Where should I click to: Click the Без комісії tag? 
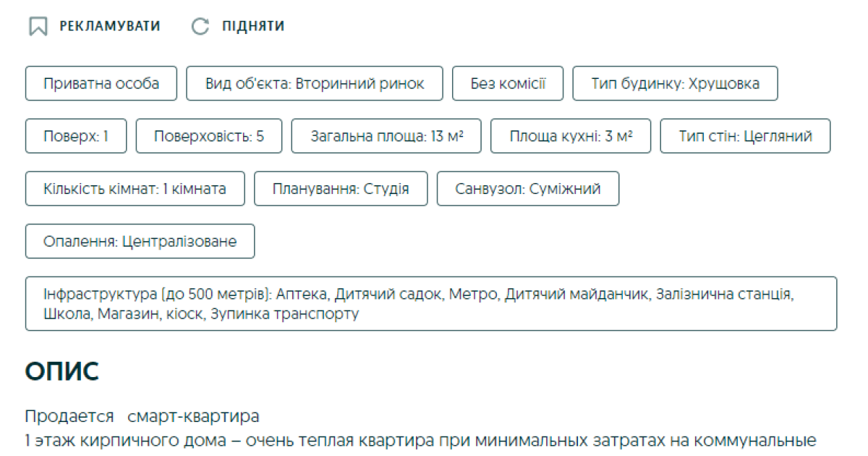[x=508, y=83]
